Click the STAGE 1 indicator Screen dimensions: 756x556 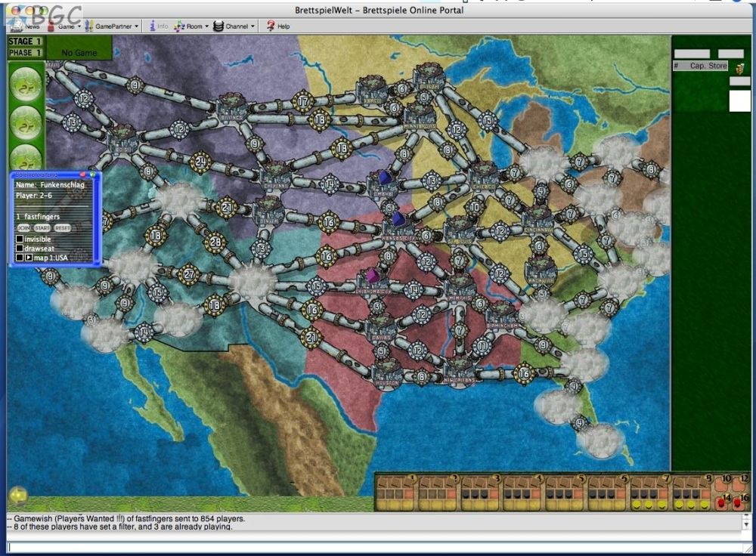(x=25, y=42)
